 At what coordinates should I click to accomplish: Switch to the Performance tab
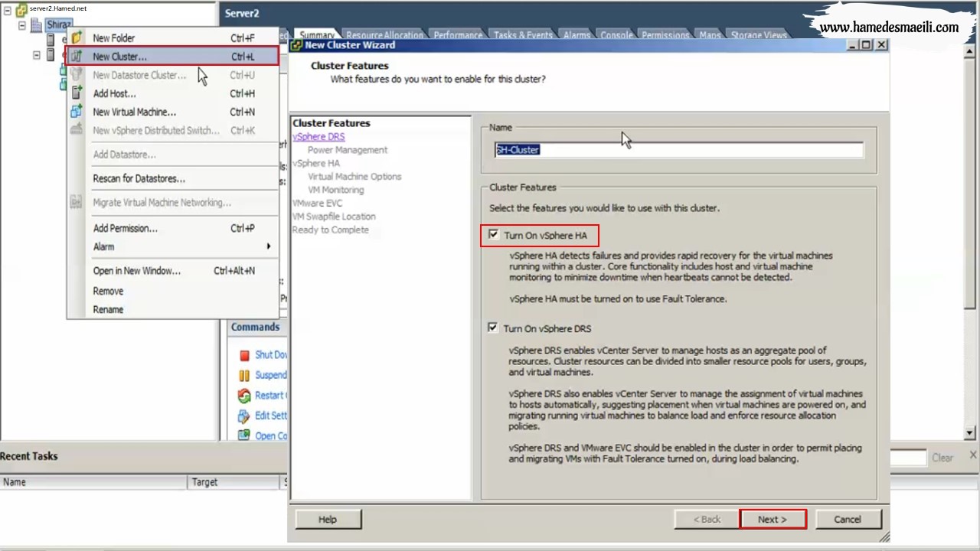458,35
